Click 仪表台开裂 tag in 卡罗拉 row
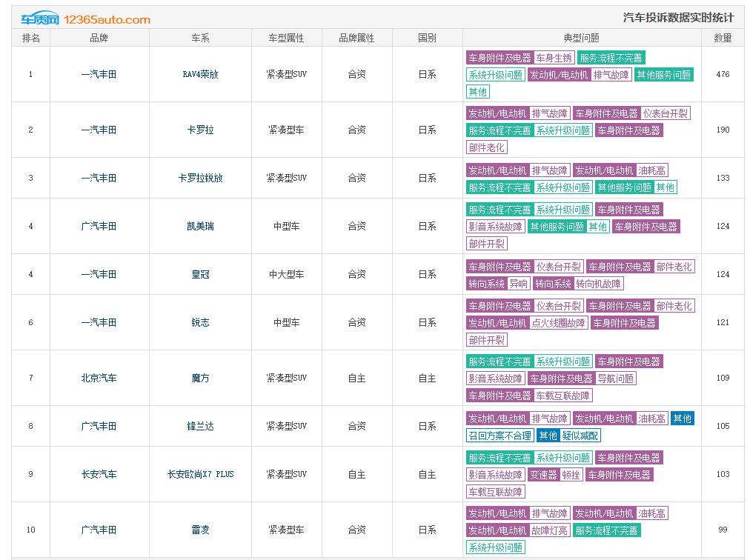The image size is (750, 560). point(665,113)
